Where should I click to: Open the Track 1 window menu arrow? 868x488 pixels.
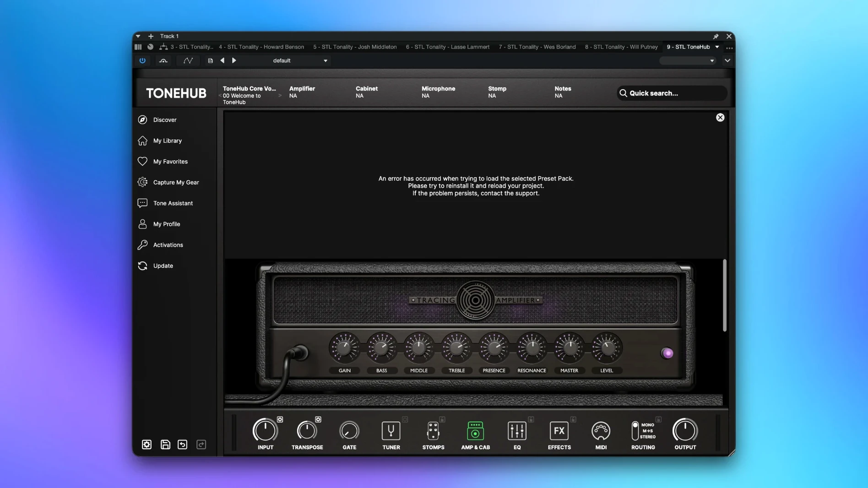[x=138, y=36]
